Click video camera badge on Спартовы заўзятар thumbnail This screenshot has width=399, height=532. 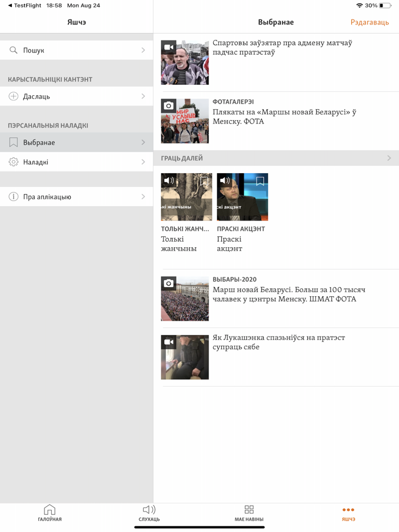pos(168,47)
